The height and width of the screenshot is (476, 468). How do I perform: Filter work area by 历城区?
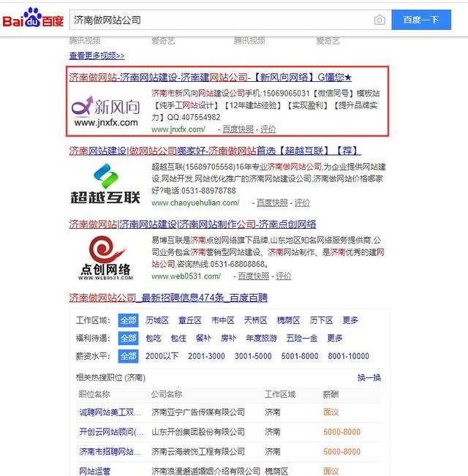tap(157, 320)
